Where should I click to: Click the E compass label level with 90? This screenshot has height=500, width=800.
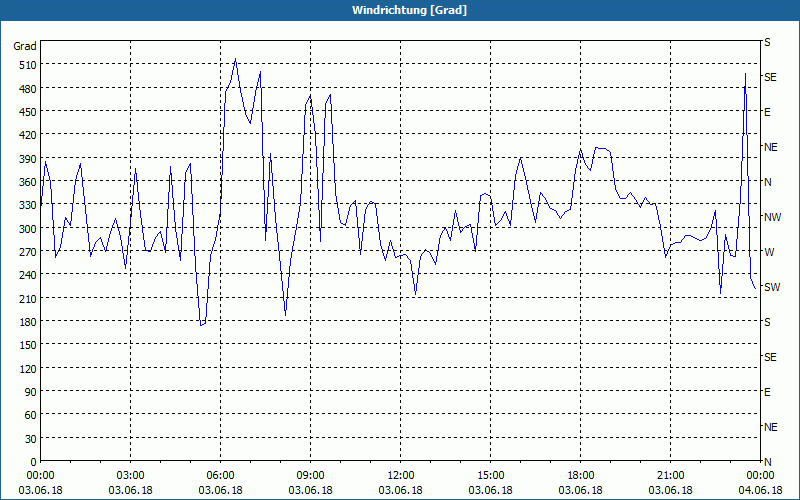click(x=767, y=392)
